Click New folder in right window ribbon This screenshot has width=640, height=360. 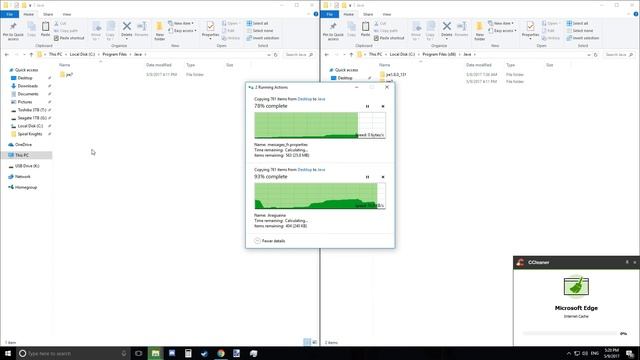(x=480, y=31)
